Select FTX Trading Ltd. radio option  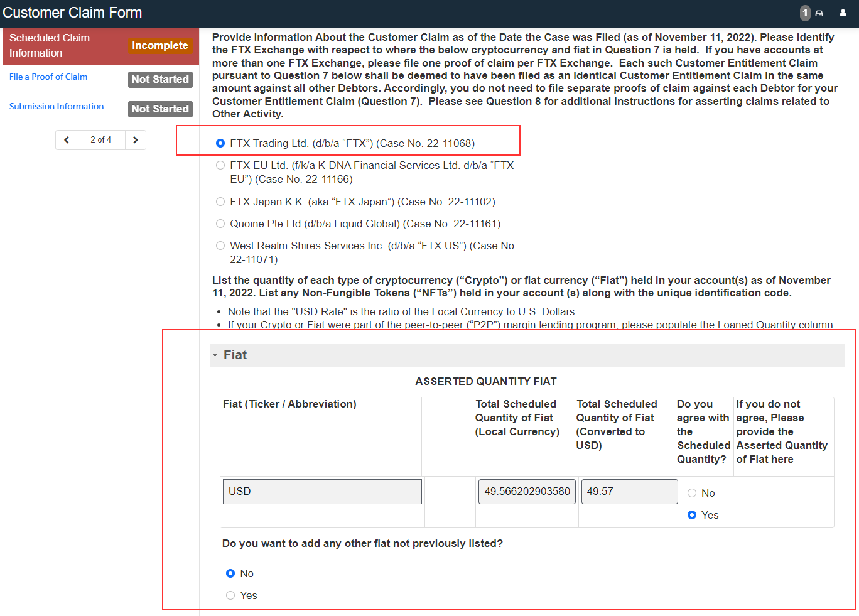click(x=220, y=143)
